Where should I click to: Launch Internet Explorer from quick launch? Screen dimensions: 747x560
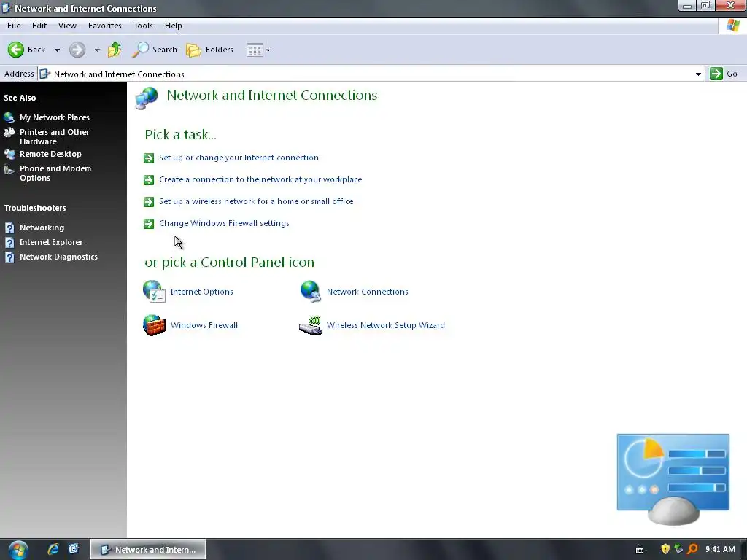[53, 550]
